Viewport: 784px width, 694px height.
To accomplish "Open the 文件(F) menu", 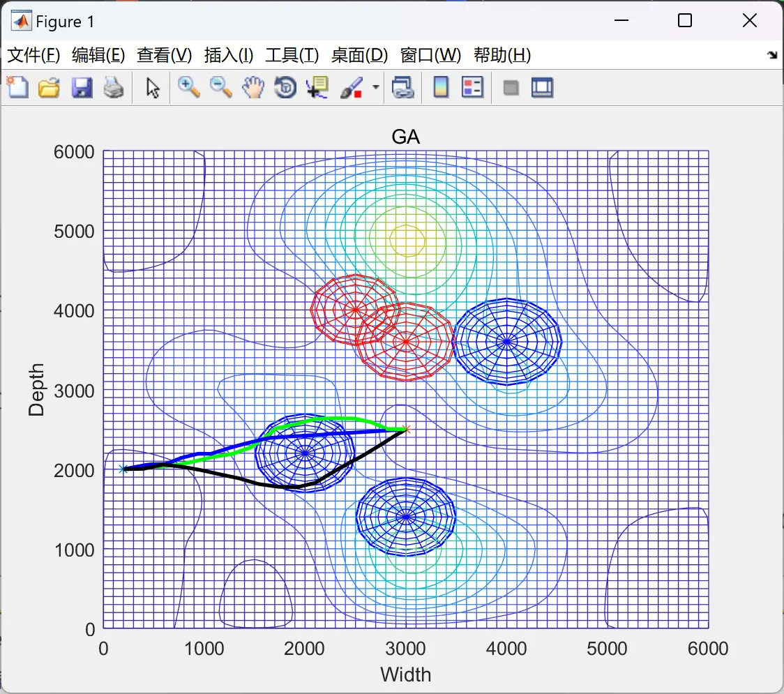I will tap(33, 55).
